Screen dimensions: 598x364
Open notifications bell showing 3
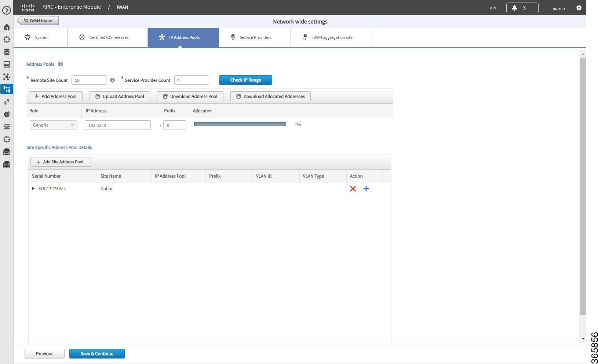click(522, 8)
